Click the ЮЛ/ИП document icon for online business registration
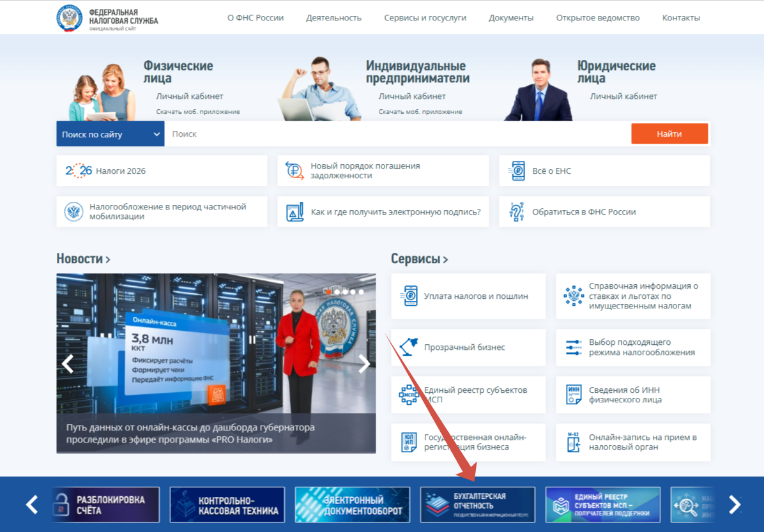Viewport: 764px width, 532px height. (x=409, y=442)
